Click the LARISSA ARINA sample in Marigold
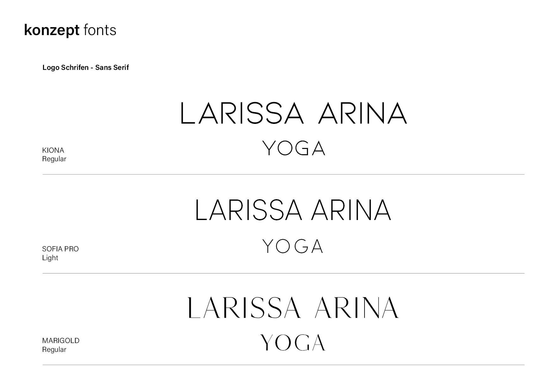The width and height of the screenshot is (555, 392). (293, 307)
